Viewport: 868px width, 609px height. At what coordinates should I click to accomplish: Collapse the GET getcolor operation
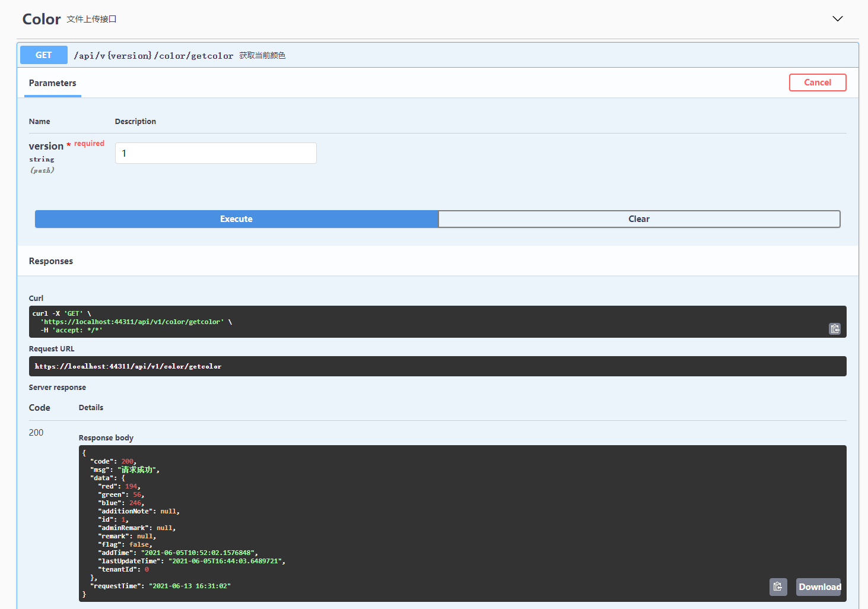[x=437, y=55]
